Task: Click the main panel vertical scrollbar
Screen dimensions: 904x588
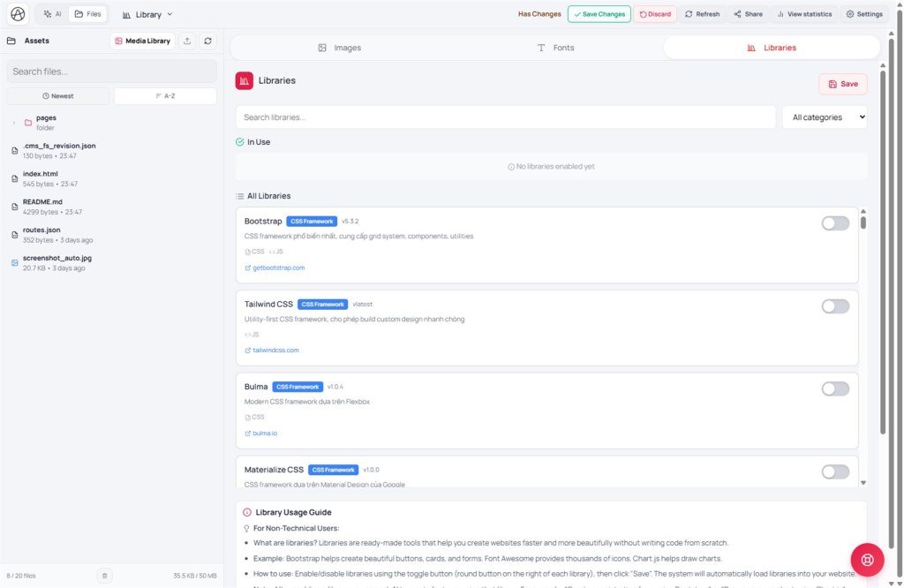Action: pyautogui.click(x=883, y=251)
